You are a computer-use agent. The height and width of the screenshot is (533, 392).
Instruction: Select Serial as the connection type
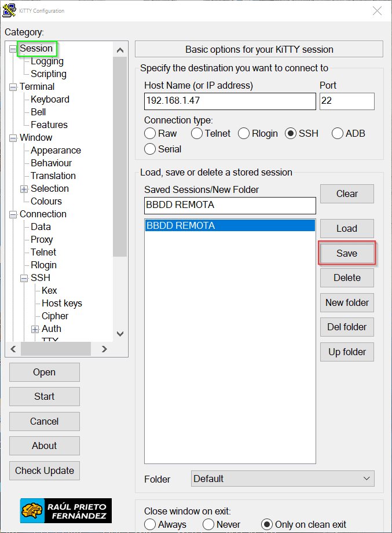pyautogui.click(x=150, y=149)
